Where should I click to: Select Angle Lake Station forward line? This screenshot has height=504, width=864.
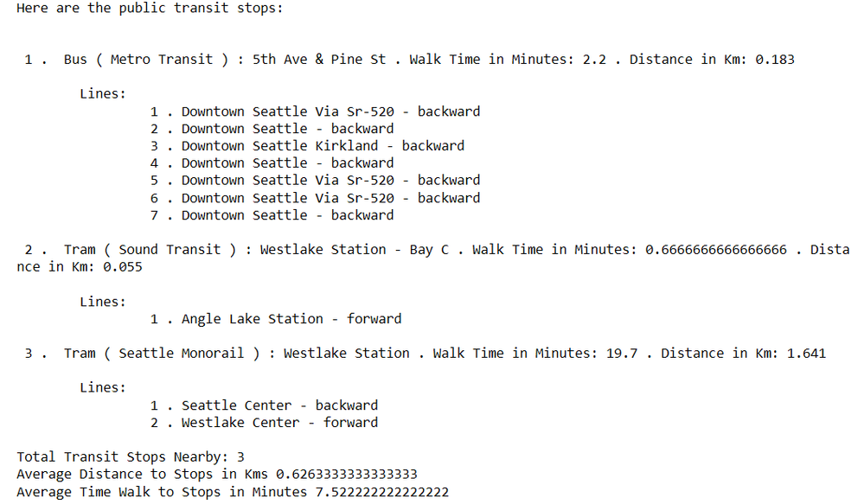coord(276,319)
